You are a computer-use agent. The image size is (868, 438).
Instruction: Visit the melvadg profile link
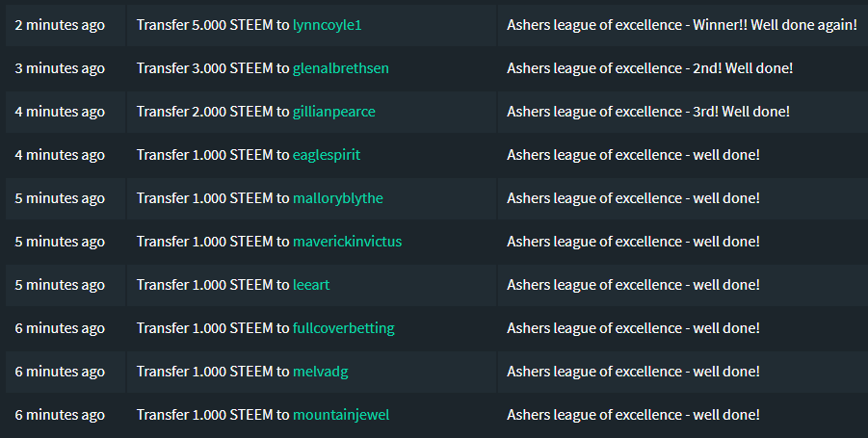(321, 372)
